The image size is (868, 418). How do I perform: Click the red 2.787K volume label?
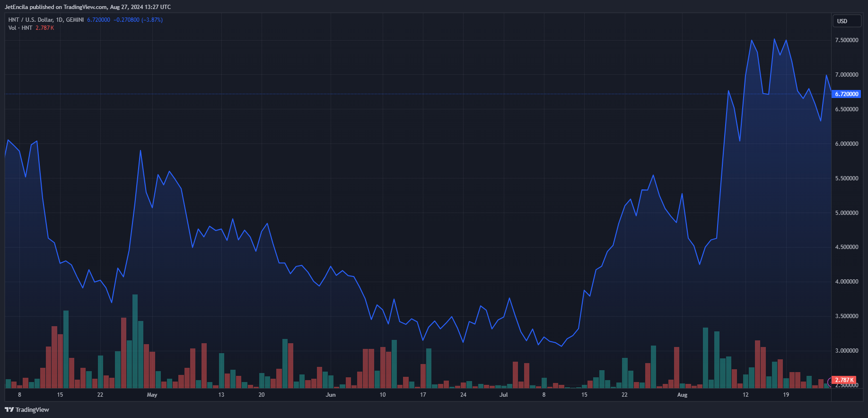pyautogui.click(x=844, y=380)
